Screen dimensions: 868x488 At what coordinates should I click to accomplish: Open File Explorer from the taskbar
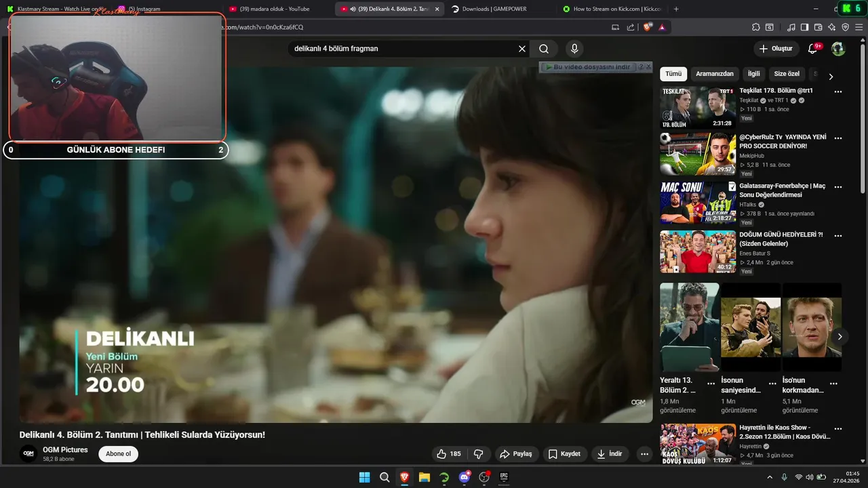pos(425,477)
